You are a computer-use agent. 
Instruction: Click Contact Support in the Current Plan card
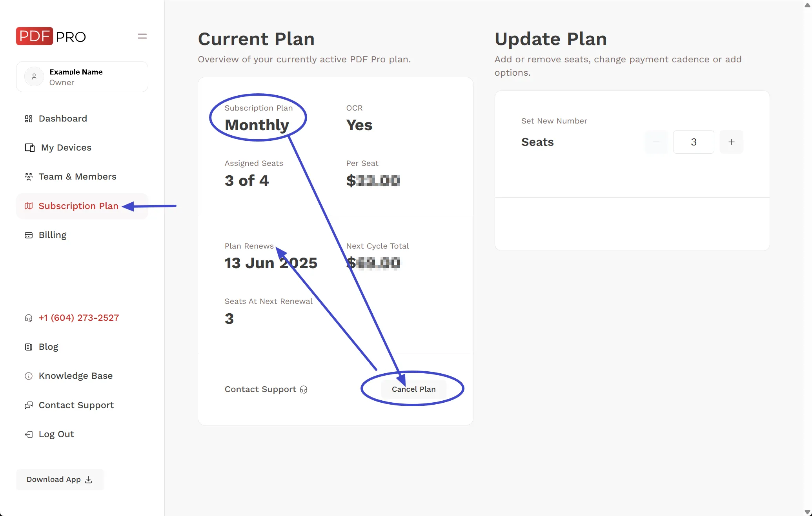(x=266, y=389)
